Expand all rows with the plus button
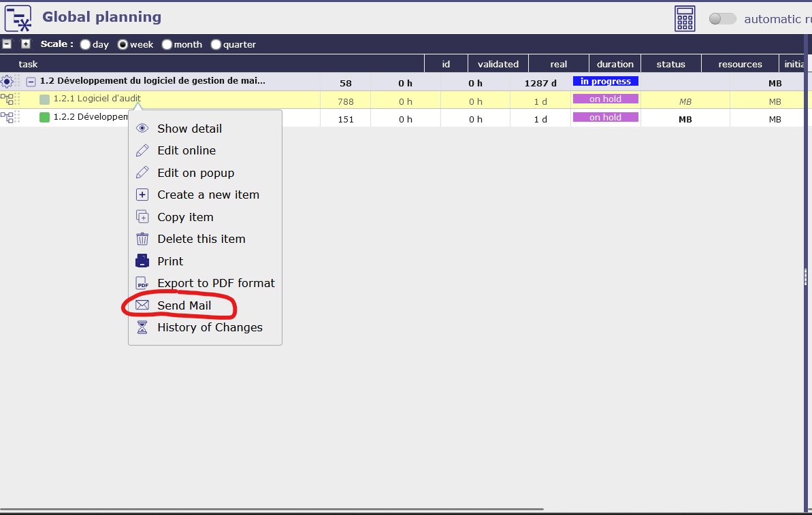The height and width of the screenshot is (515, 812). [26, 44]
